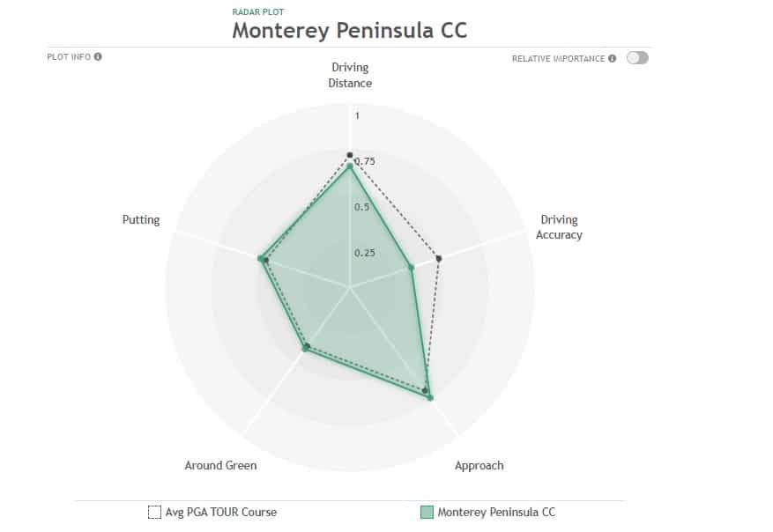This screenshot has height=532, width=773.
Task: Click the Radar Plot heading text
Action: [258, 11]
